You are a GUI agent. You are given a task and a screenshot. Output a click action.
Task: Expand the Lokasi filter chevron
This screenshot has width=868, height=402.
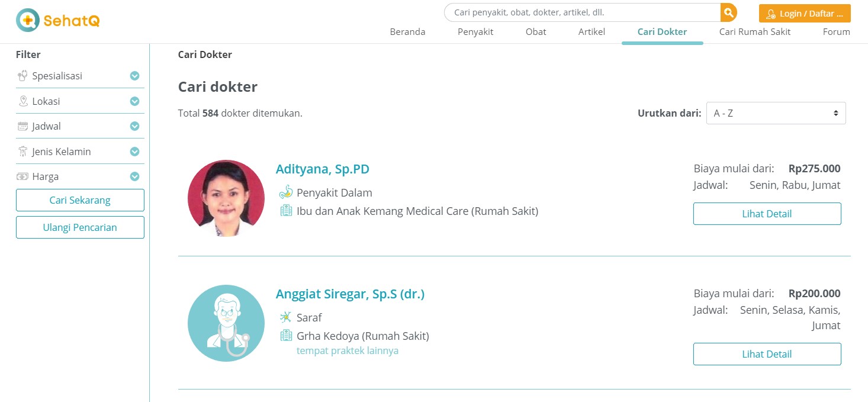tap(134, 101)
